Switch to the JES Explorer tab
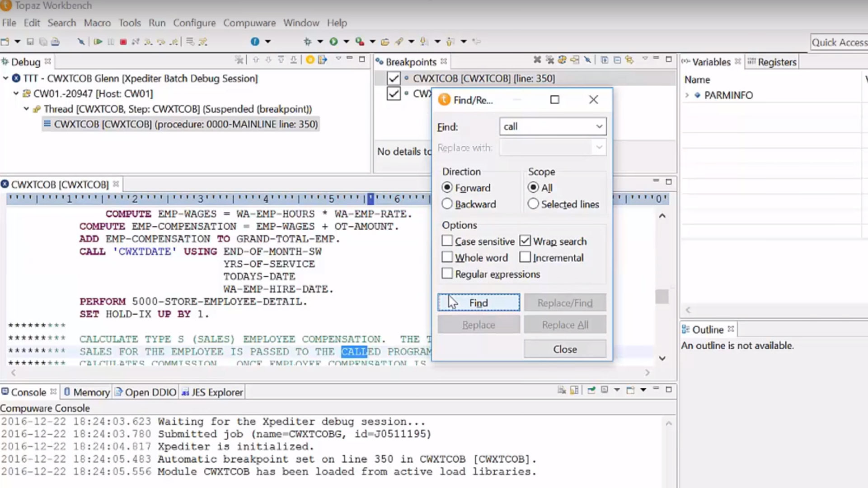Viewport: 868px width, 488px height. coord(212,392)
